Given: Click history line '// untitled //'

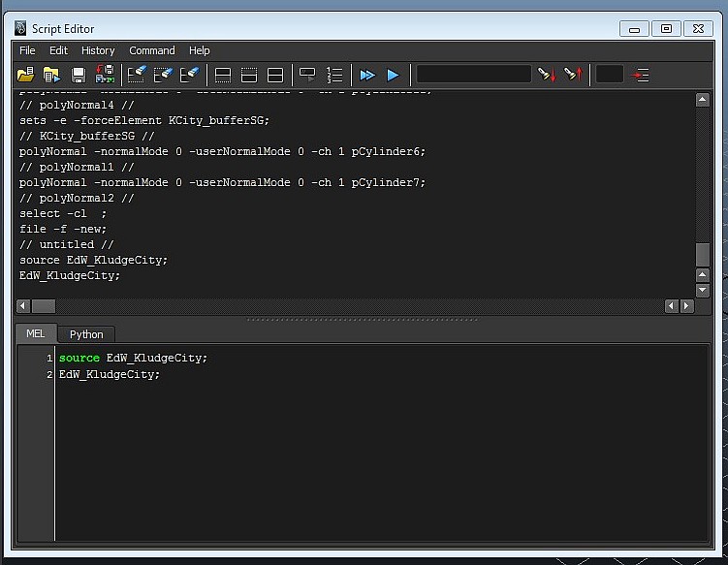Looking at the screenshot, I should [66, 244].
